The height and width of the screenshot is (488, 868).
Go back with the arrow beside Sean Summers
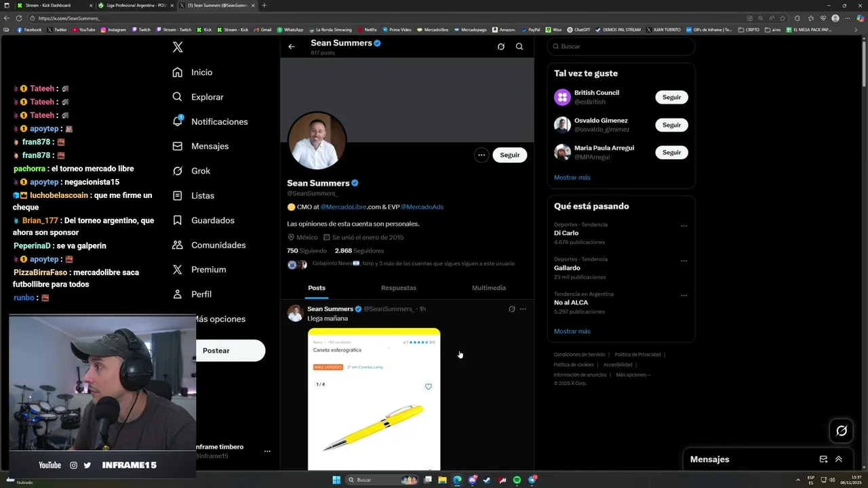click(292, 47)
